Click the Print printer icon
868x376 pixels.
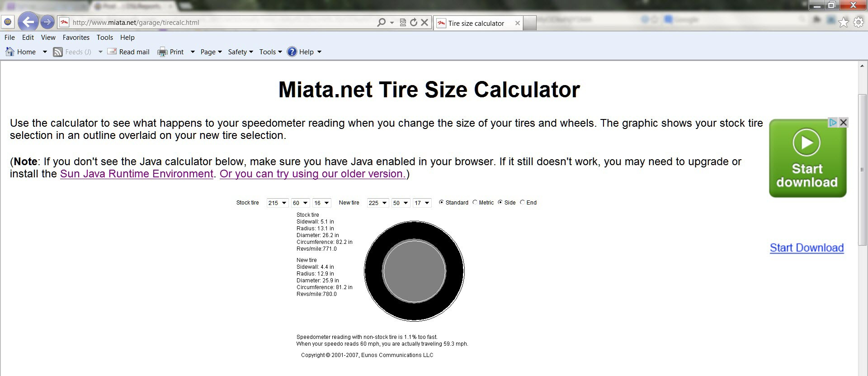point(162,52)
